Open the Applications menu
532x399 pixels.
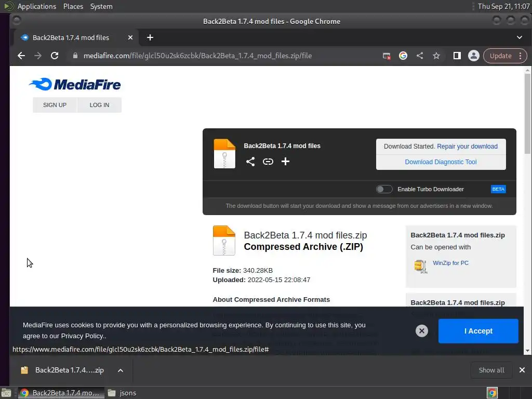[37, 6]
